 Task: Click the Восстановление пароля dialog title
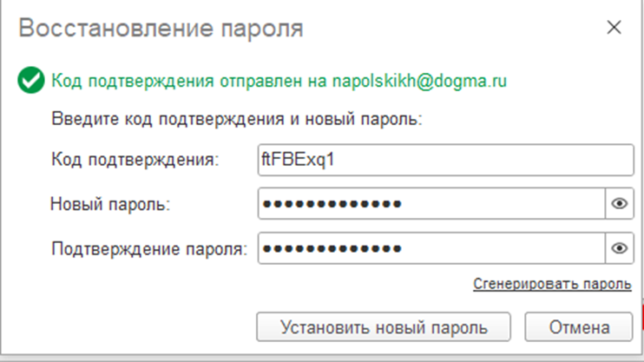tap(161, 28)
